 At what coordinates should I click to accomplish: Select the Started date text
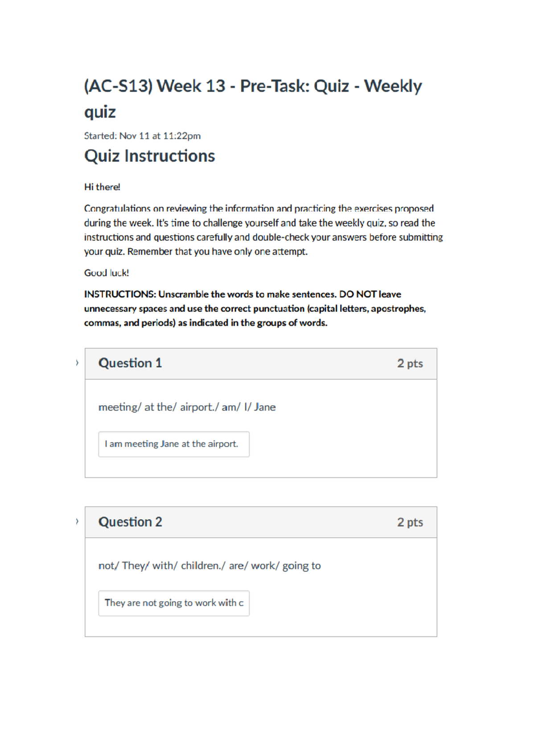pyautogui.click(x=142, y=136)
